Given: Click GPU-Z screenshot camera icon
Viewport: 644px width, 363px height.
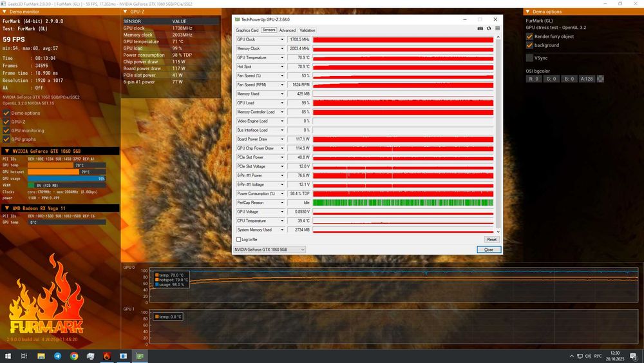Looking at the screenshot, I should [x=480, y=29].
